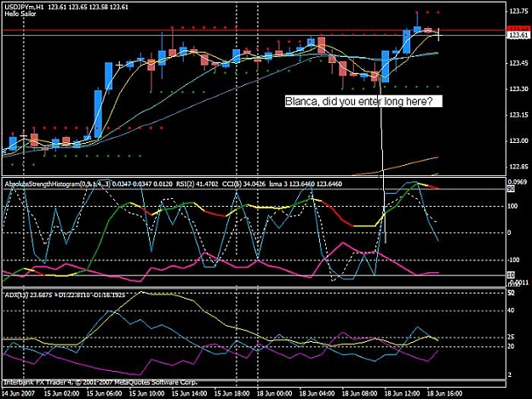Click the '14 Jun 2007' time axis label

tap(19, 394)
